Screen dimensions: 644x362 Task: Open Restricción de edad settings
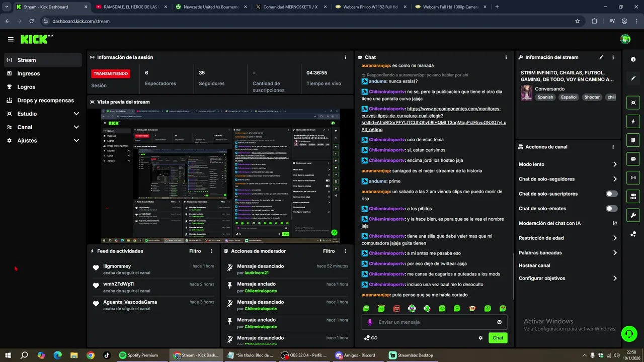(x=568, y=238)
